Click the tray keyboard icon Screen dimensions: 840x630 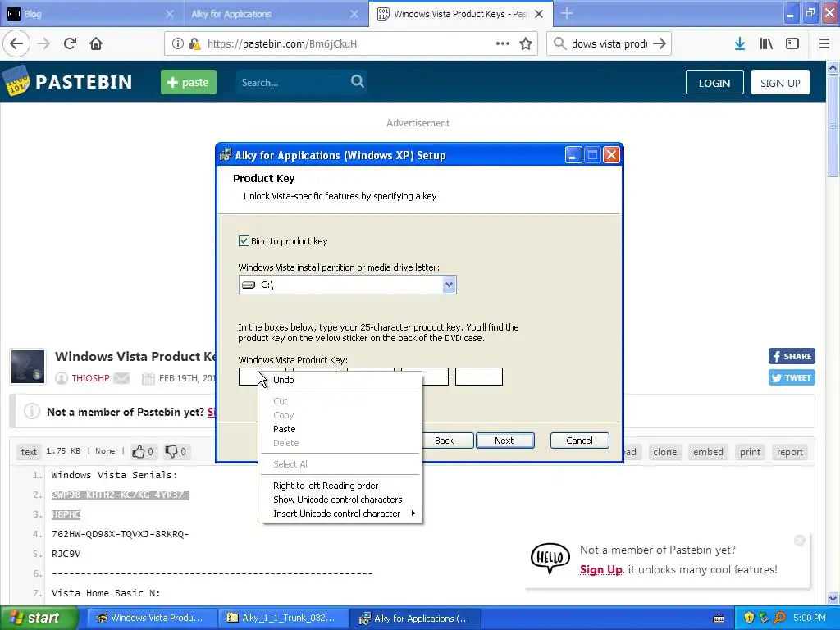point(719,619)
